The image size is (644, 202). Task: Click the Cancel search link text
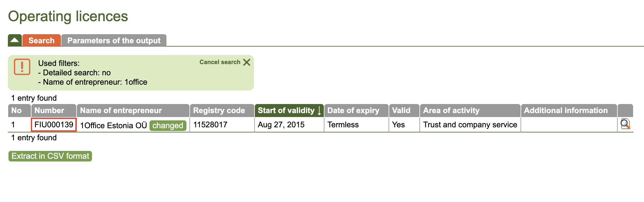pos(220,62)
